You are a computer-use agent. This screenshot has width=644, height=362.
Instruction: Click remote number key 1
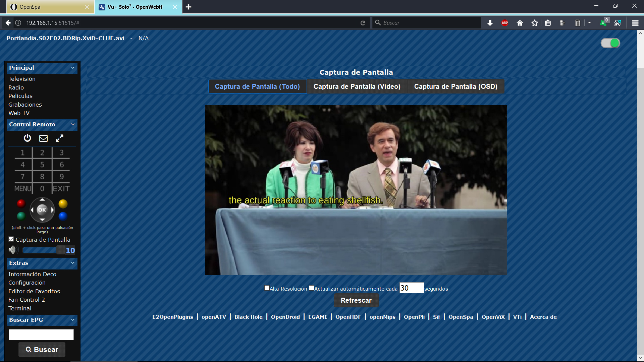tap(22, 153)
